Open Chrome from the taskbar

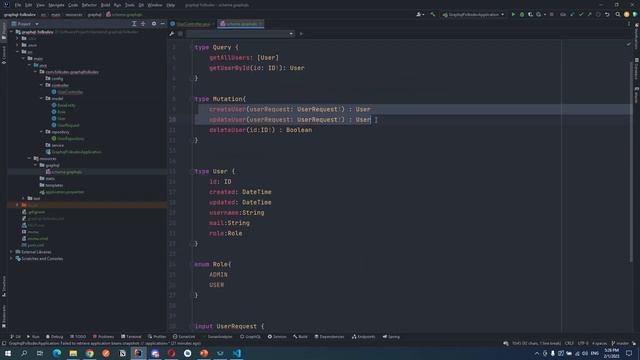coord(89,353)
